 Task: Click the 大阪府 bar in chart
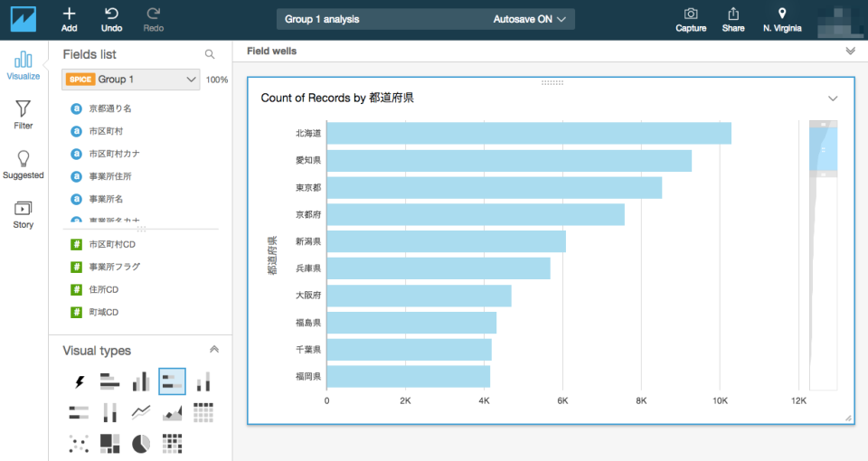(419, 296)
